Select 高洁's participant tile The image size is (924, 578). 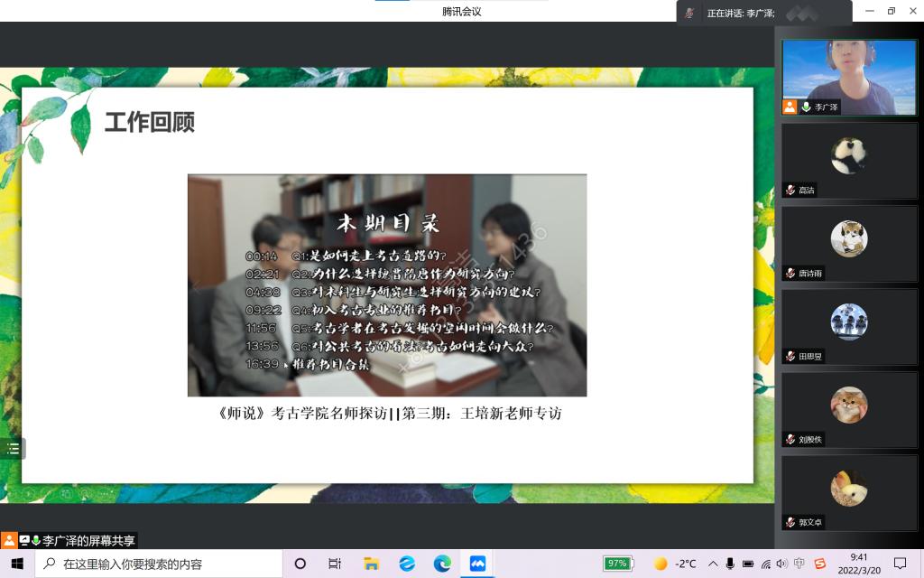(x=848, y=160)
